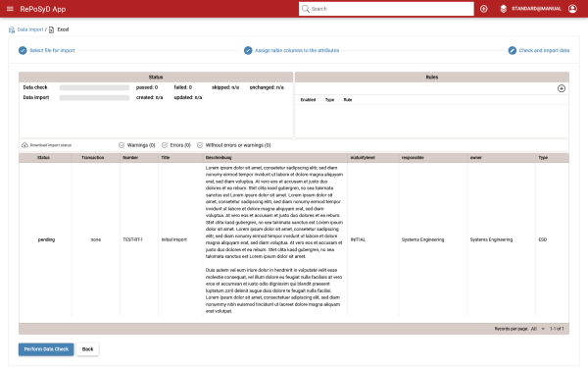
Task: Click the Data check progress bar
Action: pyautogui.click(x=94, y=87)
